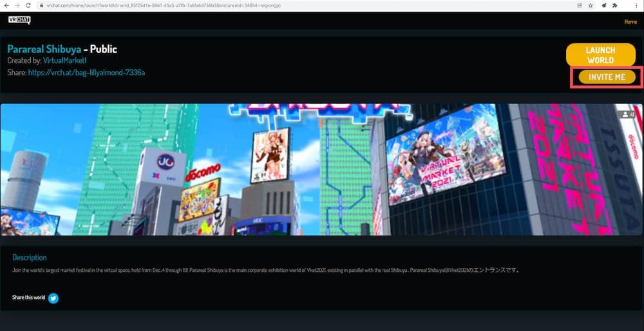Click the padlock site info icon
The height and width of the screenshot is (331, 644).
[x=41, y=6]
